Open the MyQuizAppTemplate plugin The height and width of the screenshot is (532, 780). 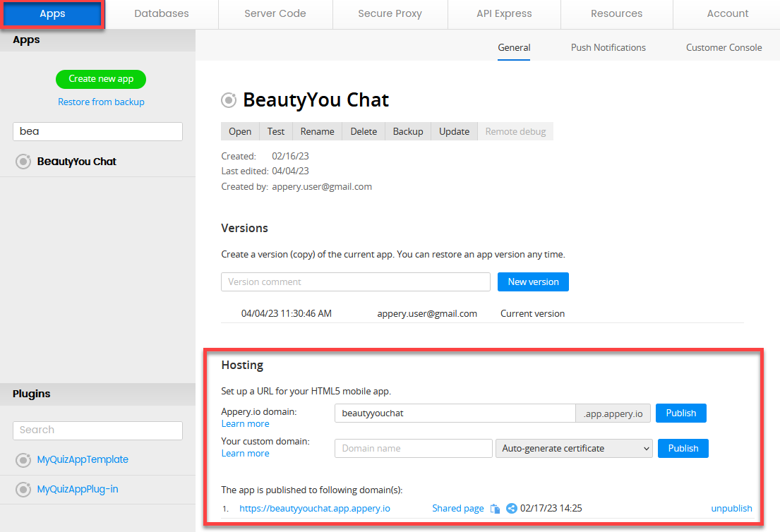click(83, 460)
